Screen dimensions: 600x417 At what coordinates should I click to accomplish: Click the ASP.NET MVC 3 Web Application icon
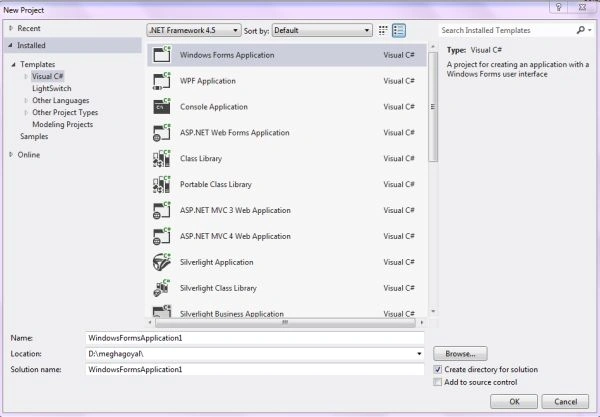pyautogui.click(x=162, y=210)
